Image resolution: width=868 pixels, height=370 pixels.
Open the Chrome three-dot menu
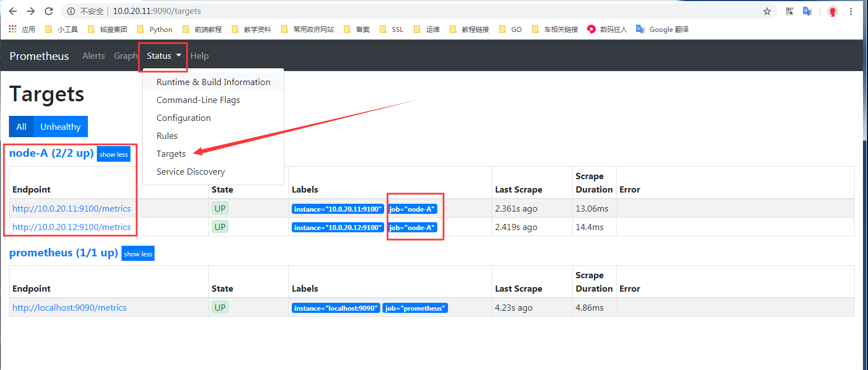(851, 11)
